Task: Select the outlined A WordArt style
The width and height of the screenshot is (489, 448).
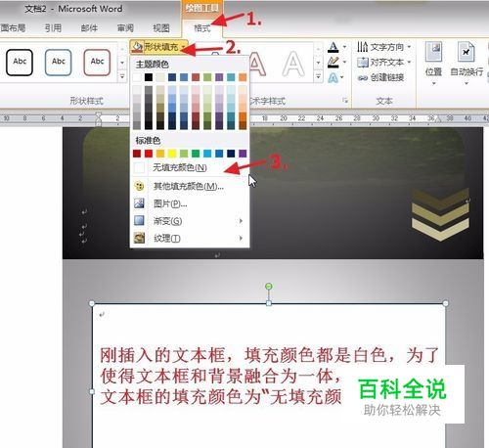Action: point(293,64)
